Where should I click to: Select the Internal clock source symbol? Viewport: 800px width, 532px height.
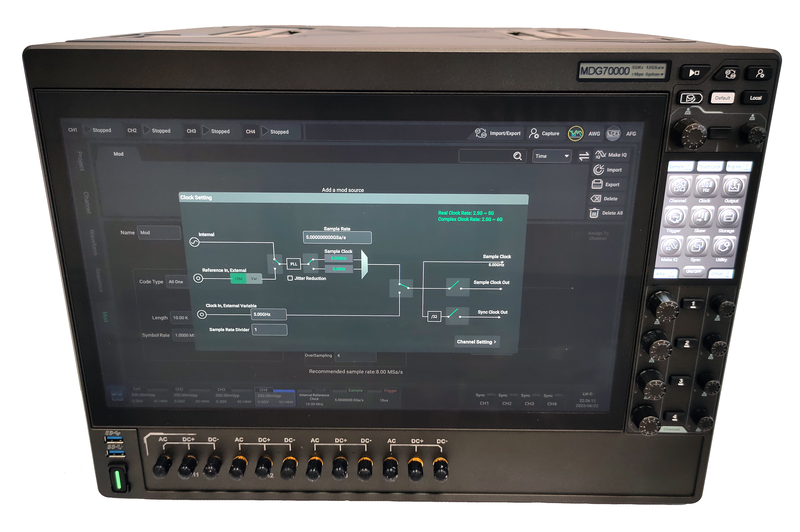(194, 242)
